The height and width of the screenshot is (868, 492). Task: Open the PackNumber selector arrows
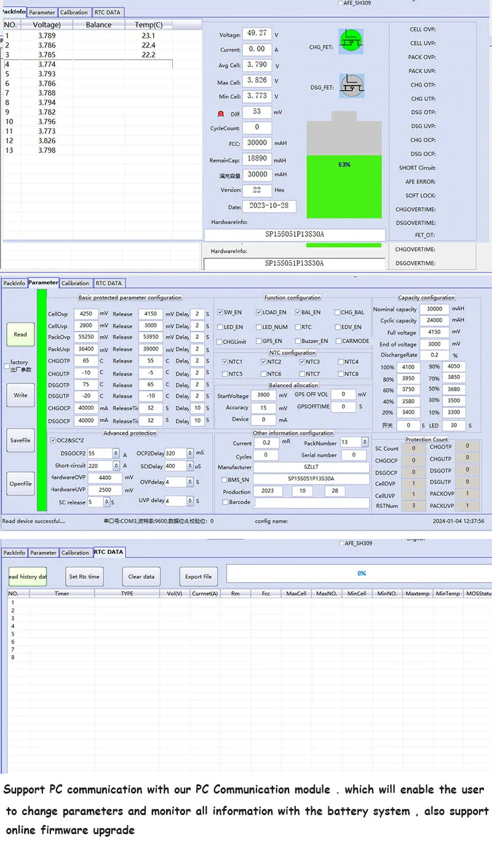tap(365, 442)
